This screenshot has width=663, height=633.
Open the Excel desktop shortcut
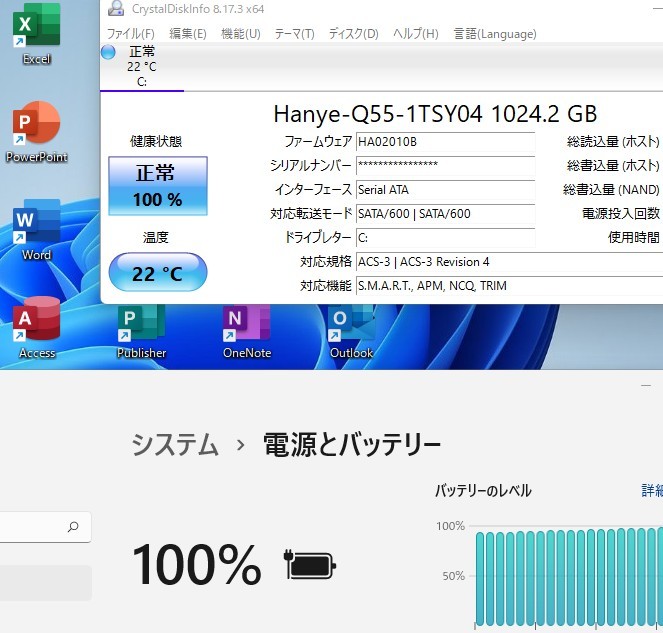pyautogui.click(x=36, y=34)
